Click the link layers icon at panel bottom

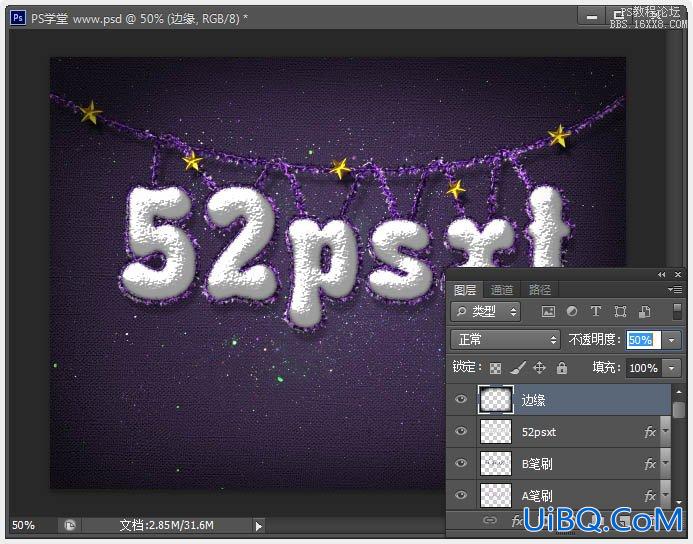coord(489,521)
